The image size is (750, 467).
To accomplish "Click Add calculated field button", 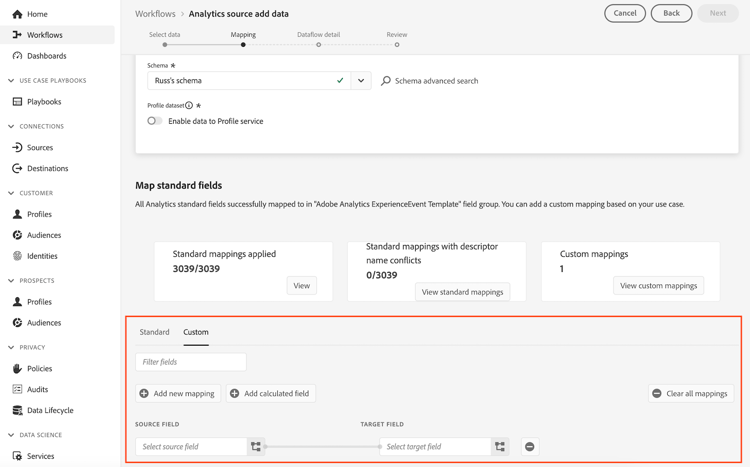I will click(x=271, y=394).
